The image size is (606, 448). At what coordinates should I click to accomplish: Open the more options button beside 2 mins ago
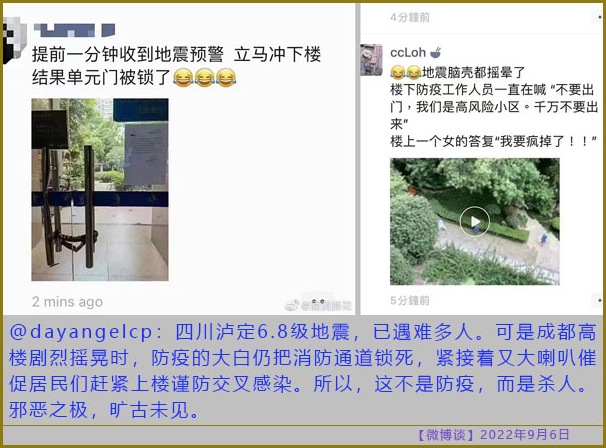pos(317,301)
